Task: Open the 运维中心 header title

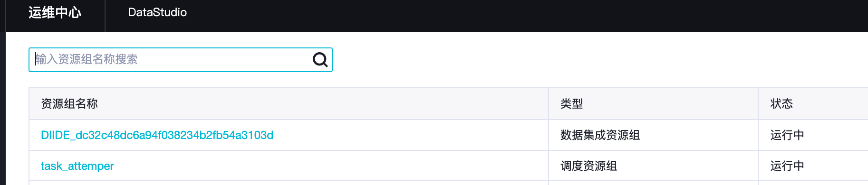Action: coord(55,12)
